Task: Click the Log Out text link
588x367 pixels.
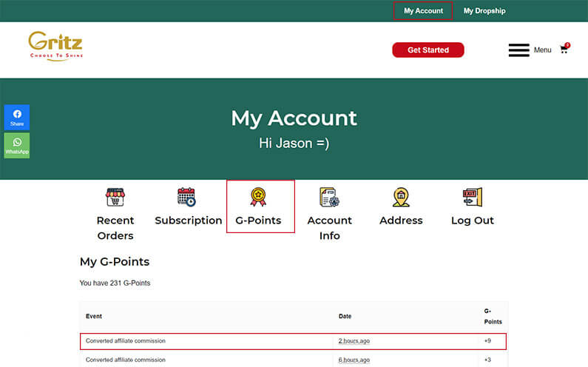Action: (x=473, y=220)
